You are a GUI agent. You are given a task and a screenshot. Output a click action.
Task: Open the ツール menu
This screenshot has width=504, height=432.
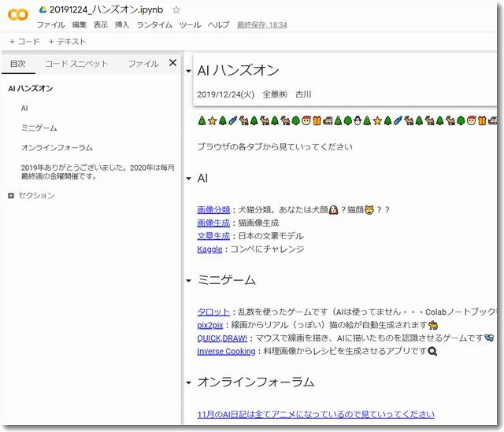(x=190, y=24)
